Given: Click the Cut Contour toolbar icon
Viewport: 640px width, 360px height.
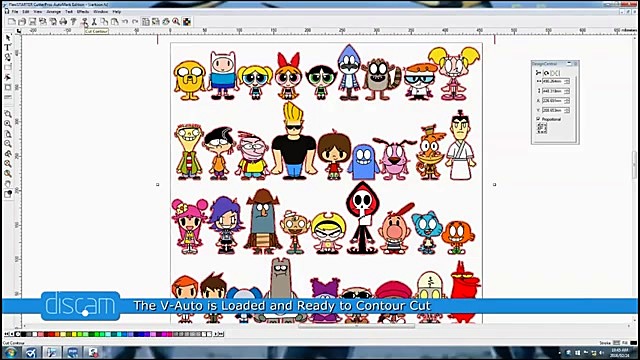Looking at the screenshot, I should point(84,22).
